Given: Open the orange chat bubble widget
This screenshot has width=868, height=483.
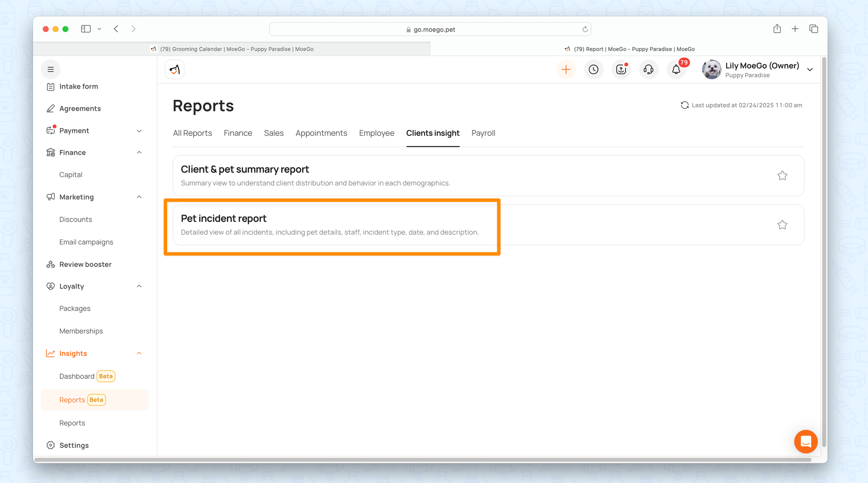Looking at the screenshot, I should pyautogui.click(x=806, y=441).
